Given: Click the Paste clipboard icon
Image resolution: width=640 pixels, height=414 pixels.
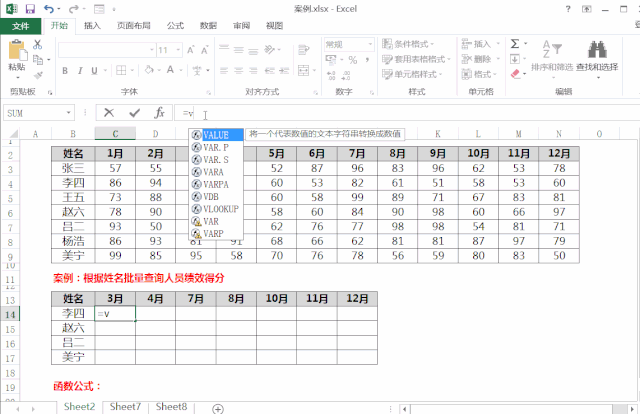Looking at the screenshot, I should [17, 51].
